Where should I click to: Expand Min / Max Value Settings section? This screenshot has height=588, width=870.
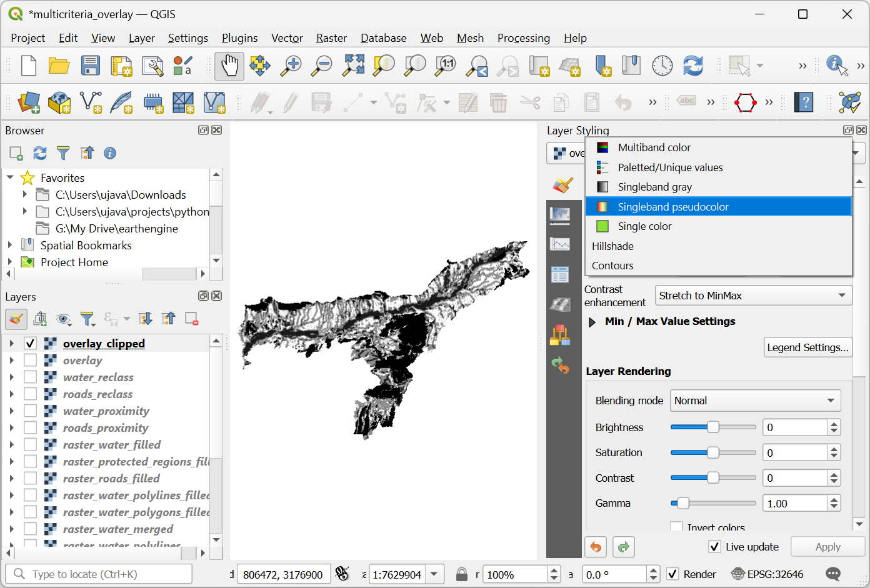pos(592,322)
